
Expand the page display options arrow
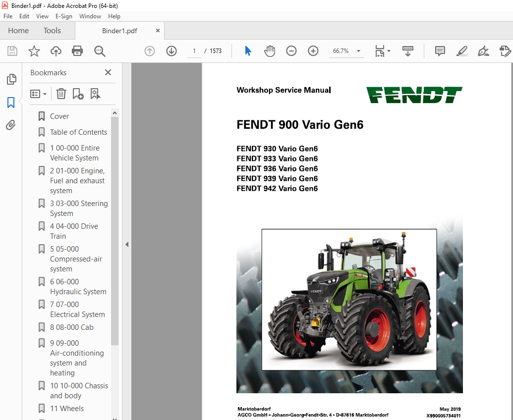click(389, 51)
